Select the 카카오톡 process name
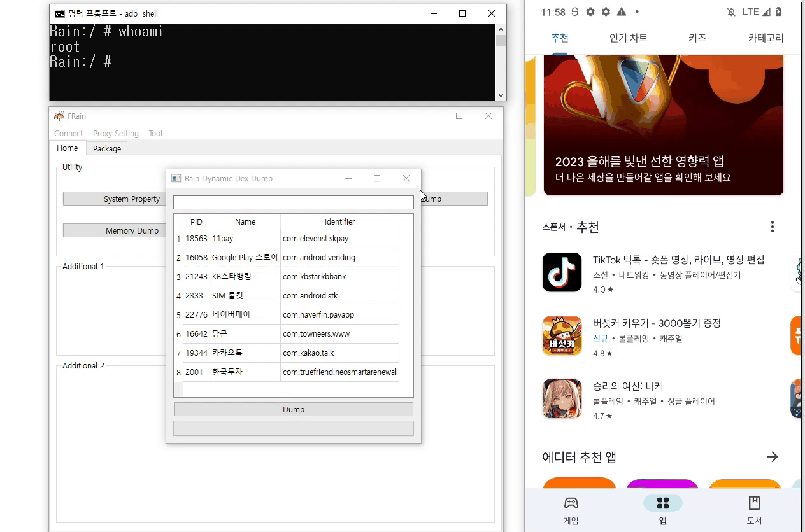 [245, 353]
